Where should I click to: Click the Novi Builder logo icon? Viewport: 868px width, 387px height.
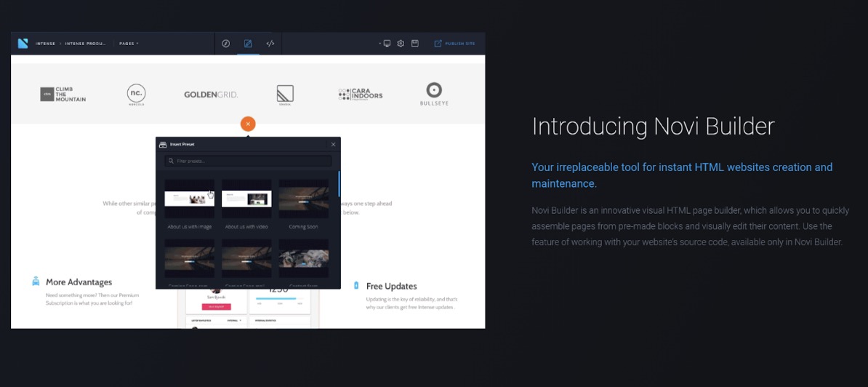tap(23, 43)
